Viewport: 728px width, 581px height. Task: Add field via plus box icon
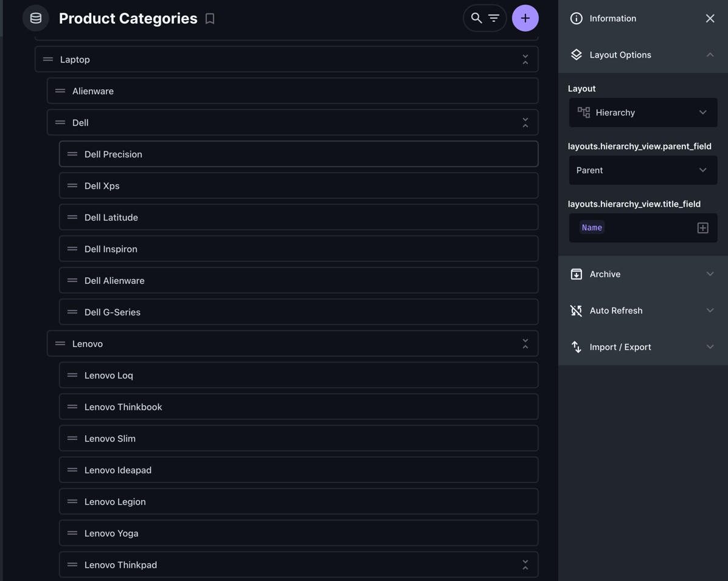click(702, 228)
